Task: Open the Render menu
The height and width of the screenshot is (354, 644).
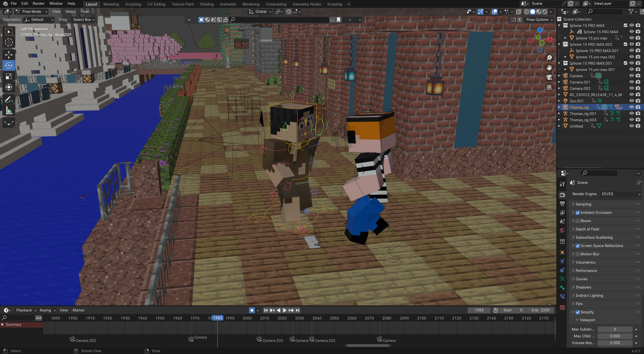Action: 39,4
